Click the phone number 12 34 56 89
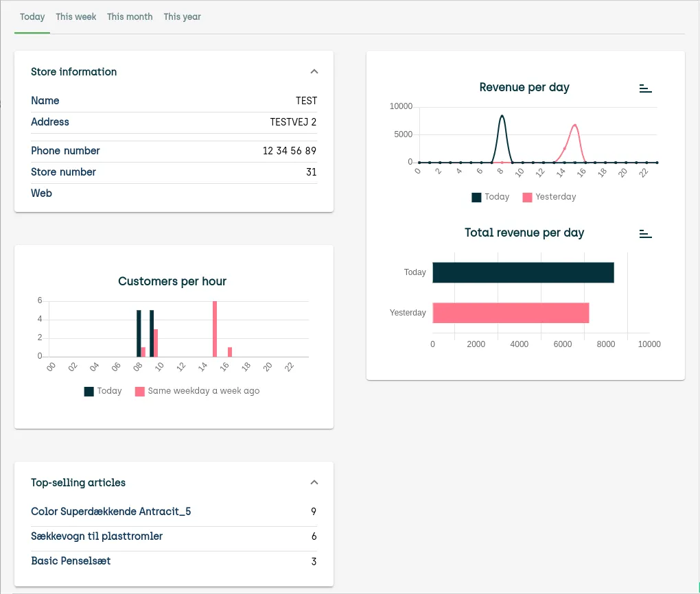700x594 pixels. point(290,151)
